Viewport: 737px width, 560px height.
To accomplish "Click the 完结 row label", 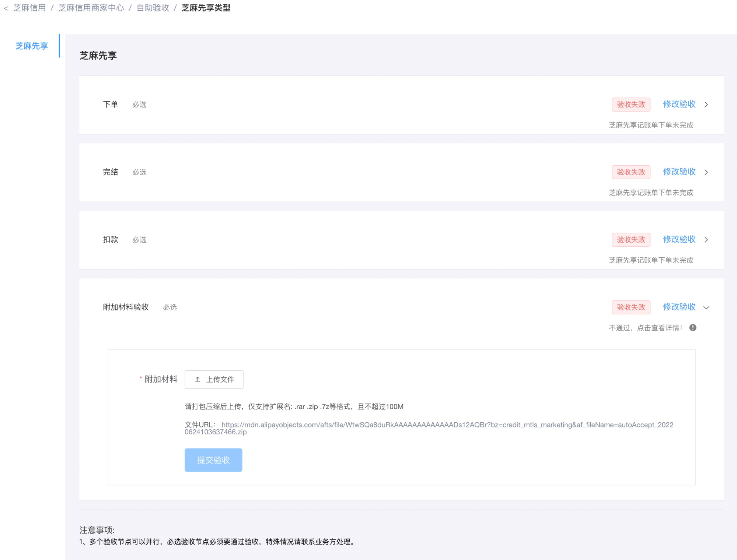I will click(110, 172).
